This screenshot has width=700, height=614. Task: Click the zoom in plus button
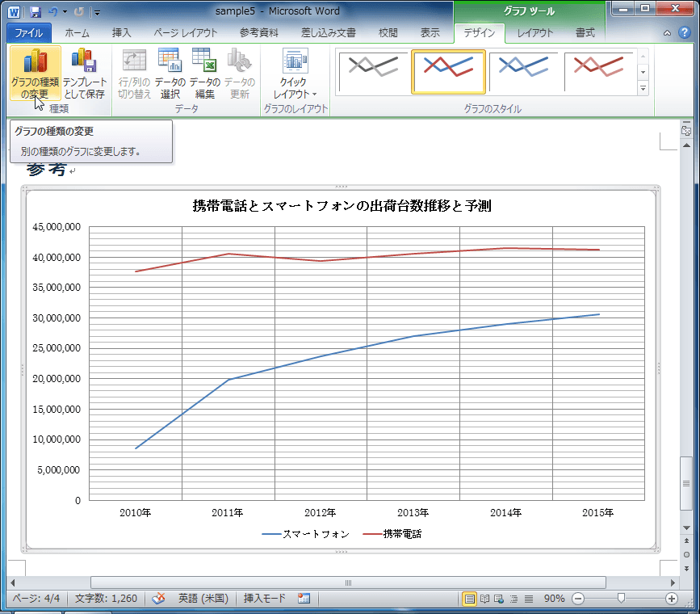(672, 599)
